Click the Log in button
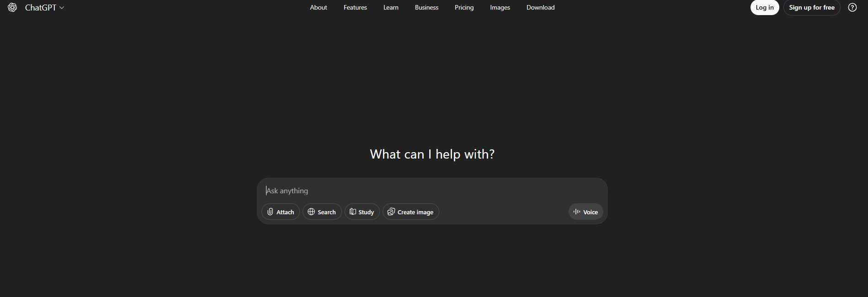 (765, 7)
